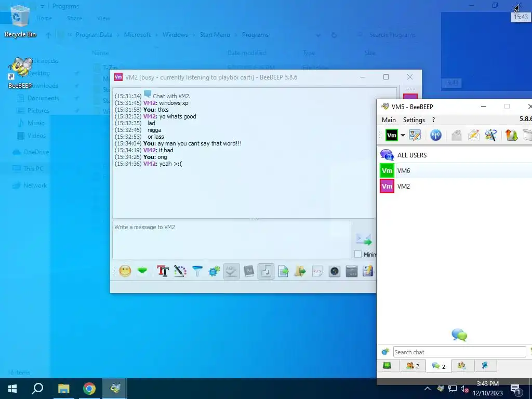
Task: Open the chat font (Tr) selector
Action: [x=163, y=271]
